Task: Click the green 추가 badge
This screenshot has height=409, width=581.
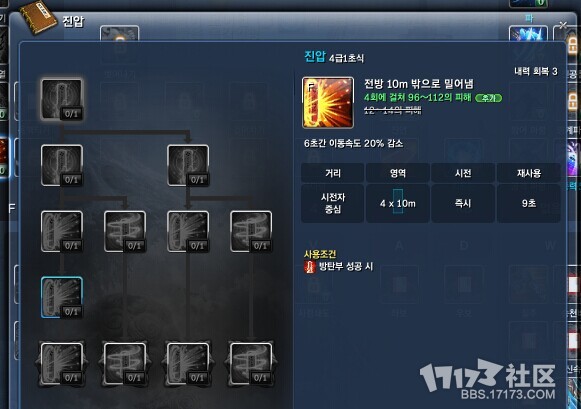Action: pos(488,98)
